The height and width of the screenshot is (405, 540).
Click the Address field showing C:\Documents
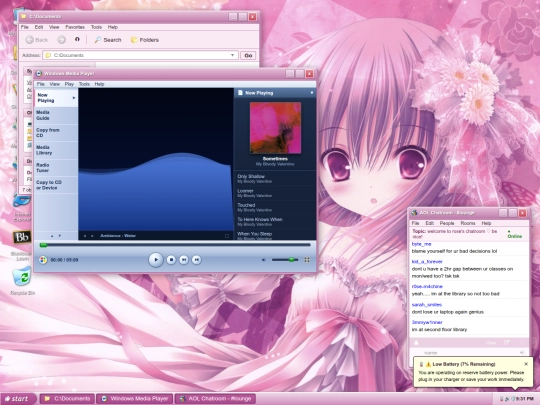(140, 55)
